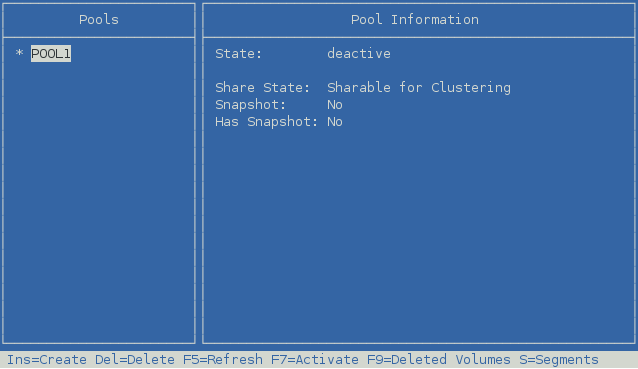Click the Del=Delete shortcut in the bottom bar
The width and height of the screenshot is (638, 369).
point(135,360)
